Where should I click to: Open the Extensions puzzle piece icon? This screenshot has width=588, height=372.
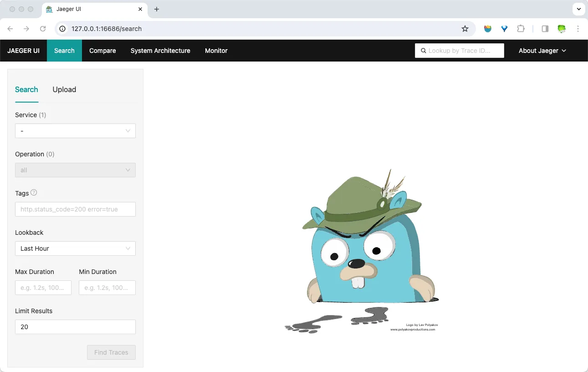521,29
